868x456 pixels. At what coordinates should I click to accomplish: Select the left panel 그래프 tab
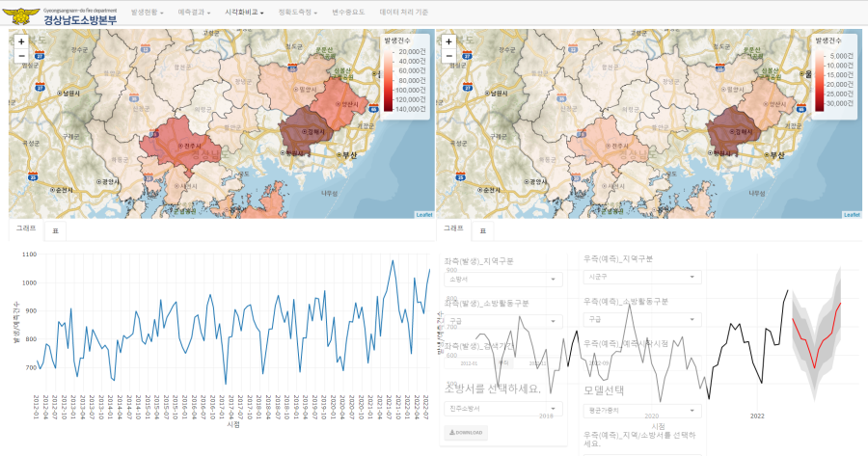26,228
